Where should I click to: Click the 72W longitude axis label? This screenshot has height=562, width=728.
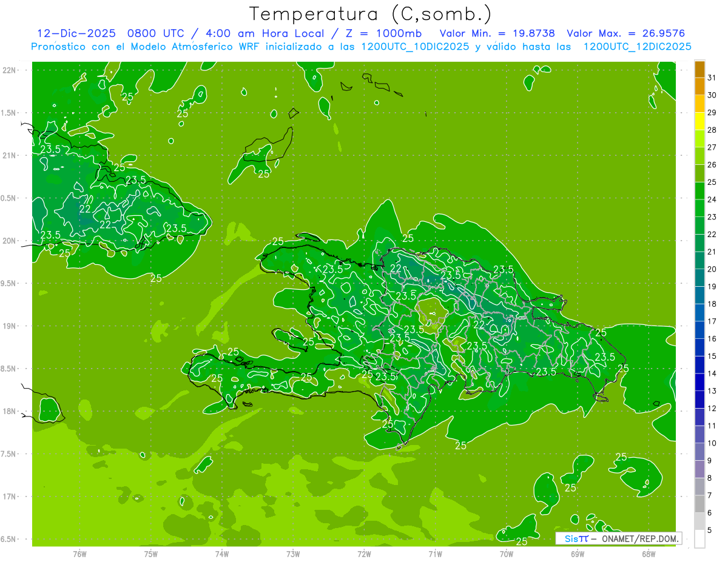pos(364,554)
